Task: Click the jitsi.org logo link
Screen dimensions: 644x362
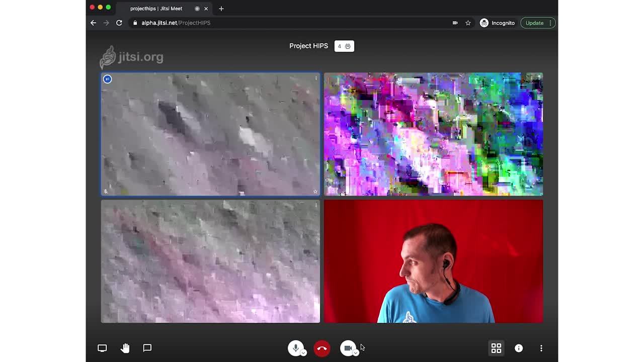Action: click(131, 57)
